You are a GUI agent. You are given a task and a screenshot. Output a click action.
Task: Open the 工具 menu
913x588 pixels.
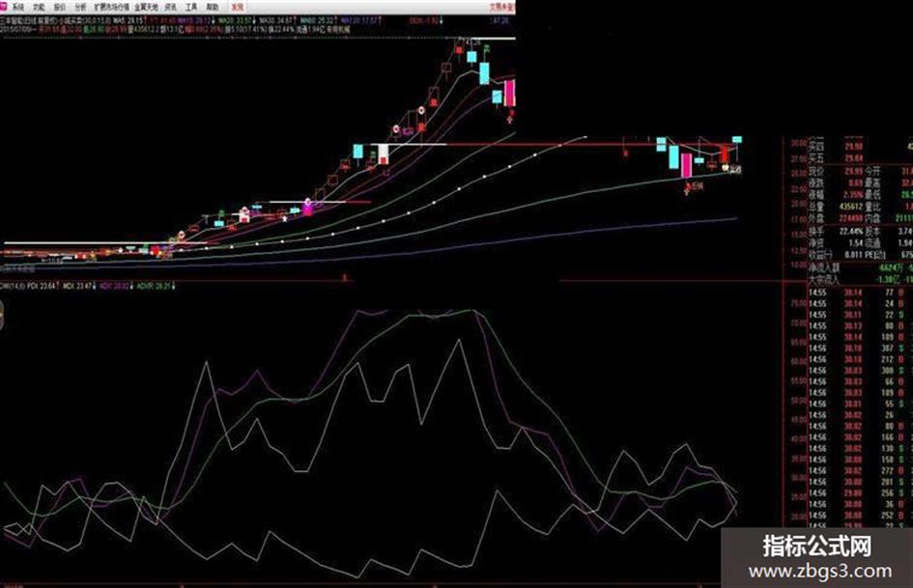pos(191,8)
